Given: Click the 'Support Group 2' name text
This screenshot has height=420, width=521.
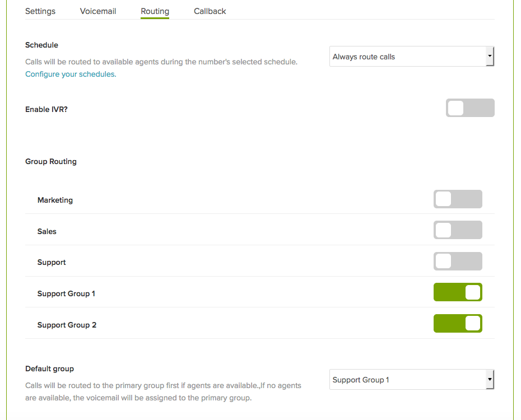Looking at the screenshot, I should point(67,325).
